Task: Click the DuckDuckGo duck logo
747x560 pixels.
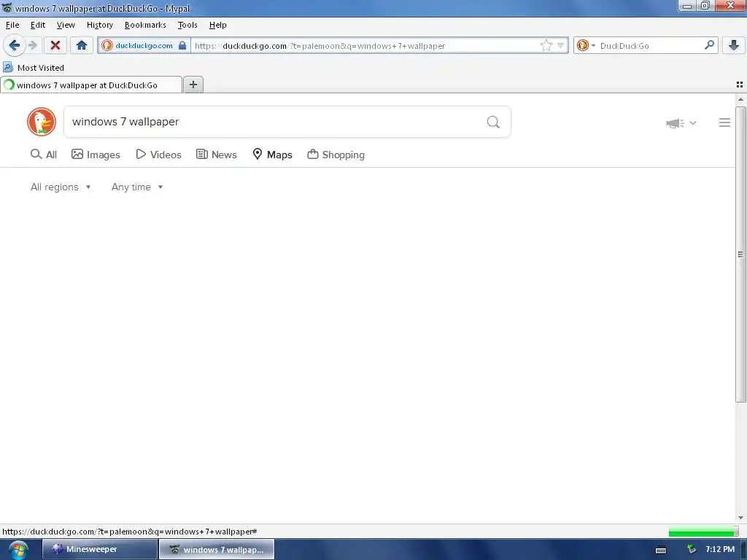Action: 42,122
